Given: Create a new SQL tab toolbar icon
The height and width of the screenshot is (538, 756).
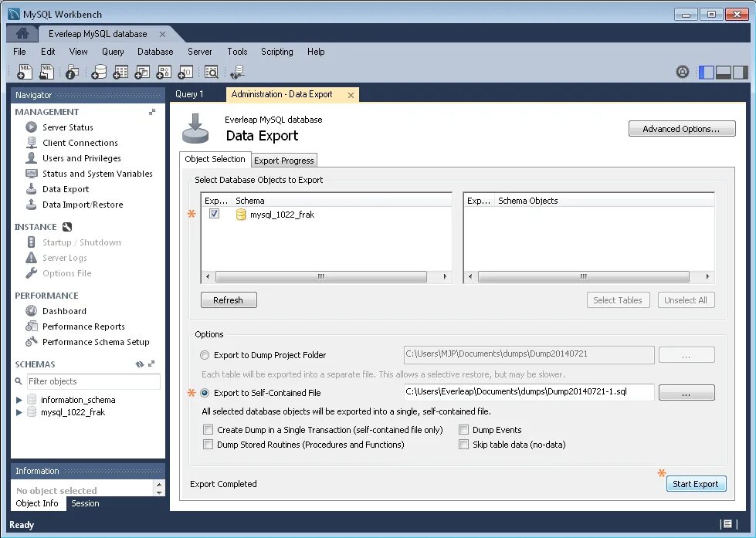Looking at the screenshot, I should point(25,72).
